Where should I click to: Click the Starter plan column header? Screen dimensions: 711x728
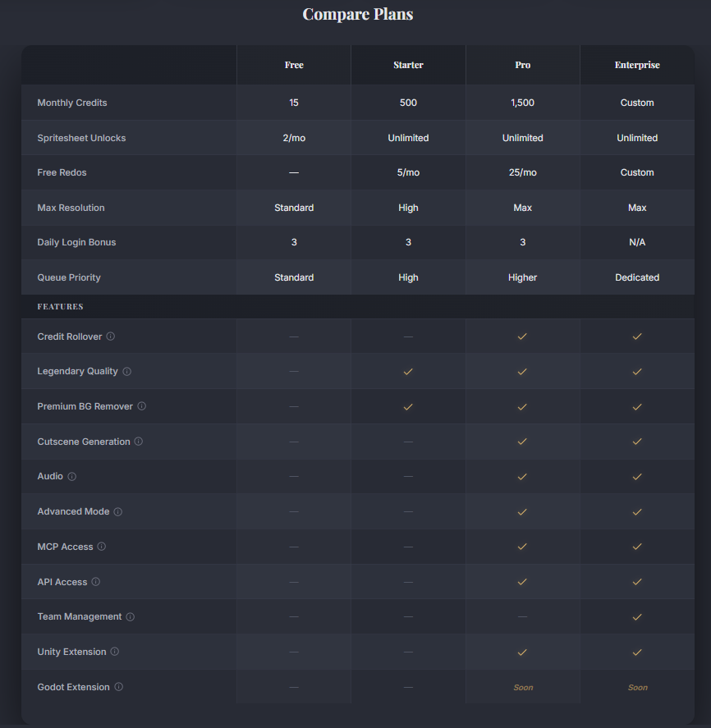point(408,65)
